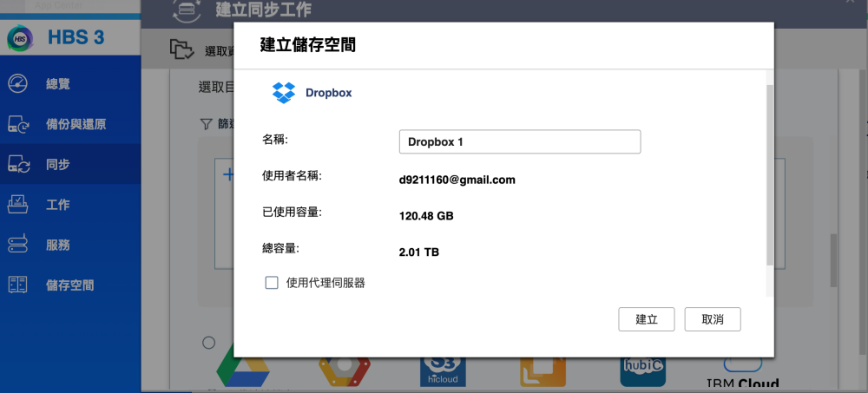
Task: Click the 120.48 GB used capacity value
Action: 426,216
